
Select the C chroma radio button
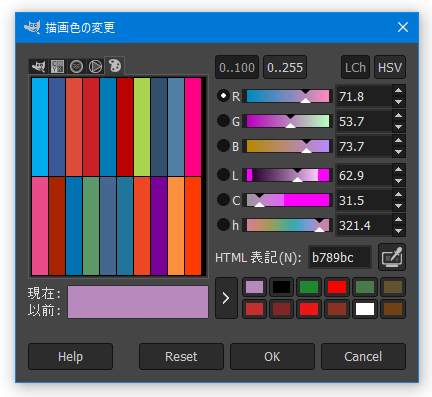[x=223, y=200]
